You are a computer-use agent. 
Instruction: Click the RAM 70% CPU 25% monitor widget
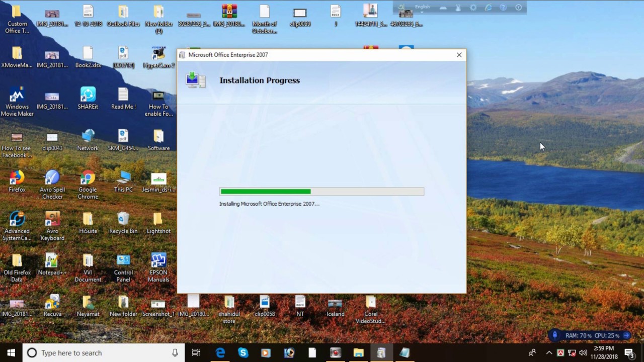click(591, 335)
